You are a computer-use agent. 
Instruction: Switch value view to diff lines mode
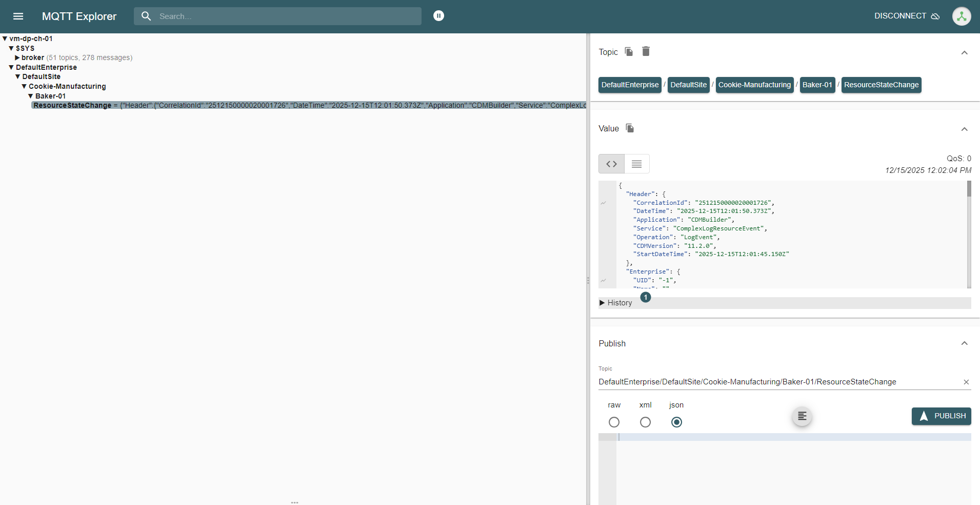pos(637,164)
